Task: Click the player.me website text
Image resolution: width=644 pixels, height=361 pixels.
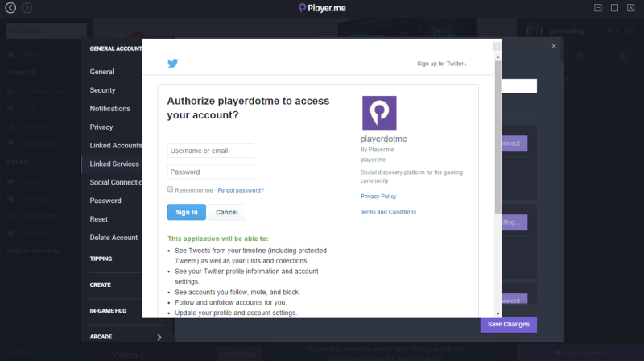Action: 373,160
